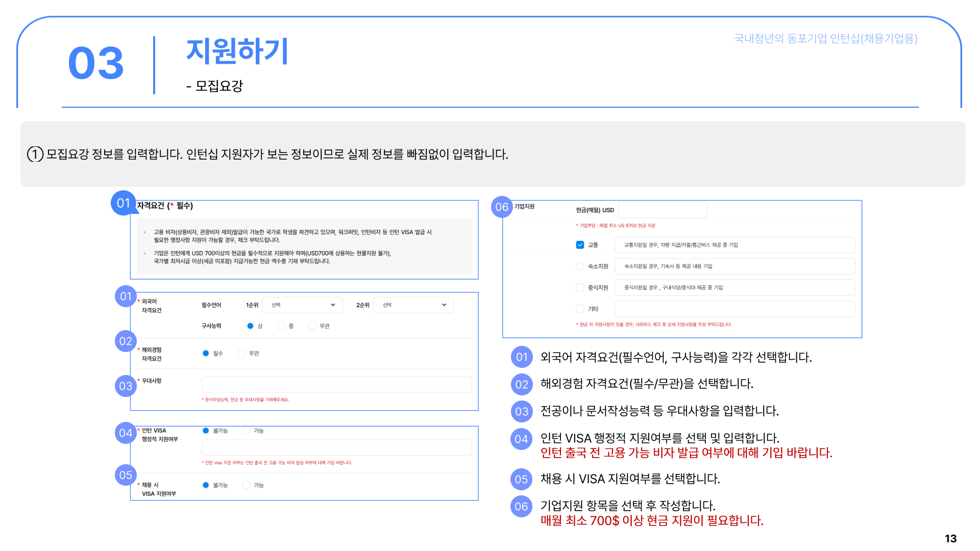Click the 03 badge beside 우대사항 row

pos(126,386)
